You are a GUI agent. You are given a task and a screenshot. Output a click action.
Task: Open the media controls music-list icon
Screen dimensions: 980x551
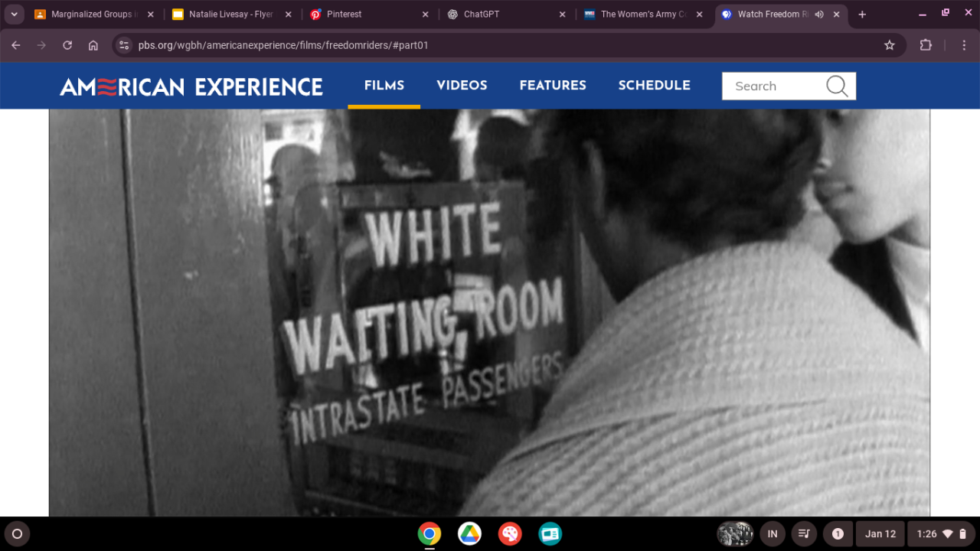coord(804,533)
